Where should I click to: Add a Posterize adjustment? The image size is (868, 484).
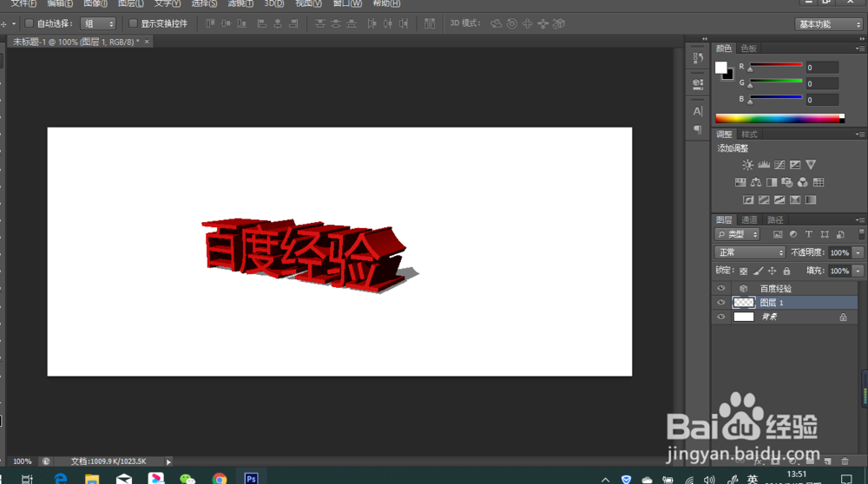point(764,199)
